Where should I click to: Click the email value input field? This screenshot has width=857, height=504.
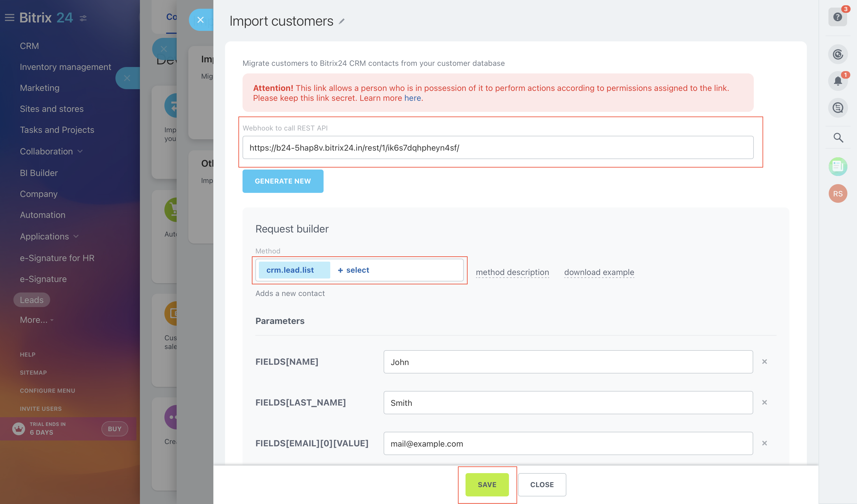568,443
